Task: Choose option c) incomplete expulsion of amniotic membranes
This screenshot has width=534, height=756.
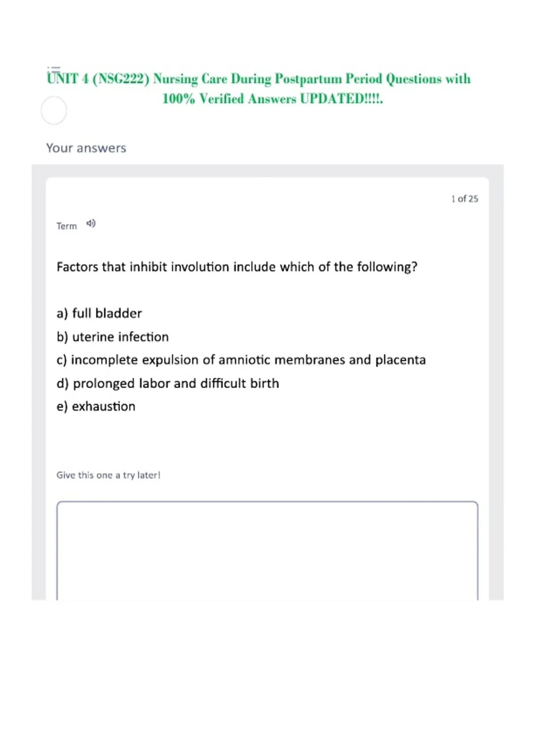Action: 241,360
